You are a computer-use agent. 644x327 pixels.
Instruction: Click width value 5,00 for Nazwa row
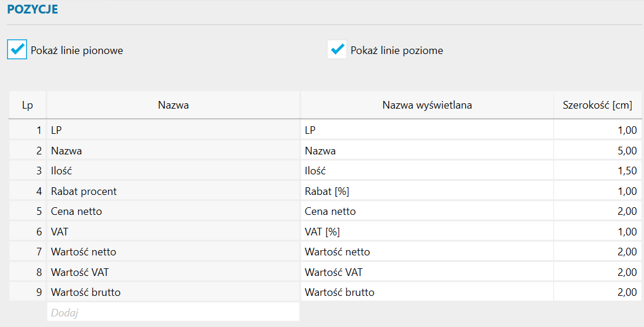point(598,151)
